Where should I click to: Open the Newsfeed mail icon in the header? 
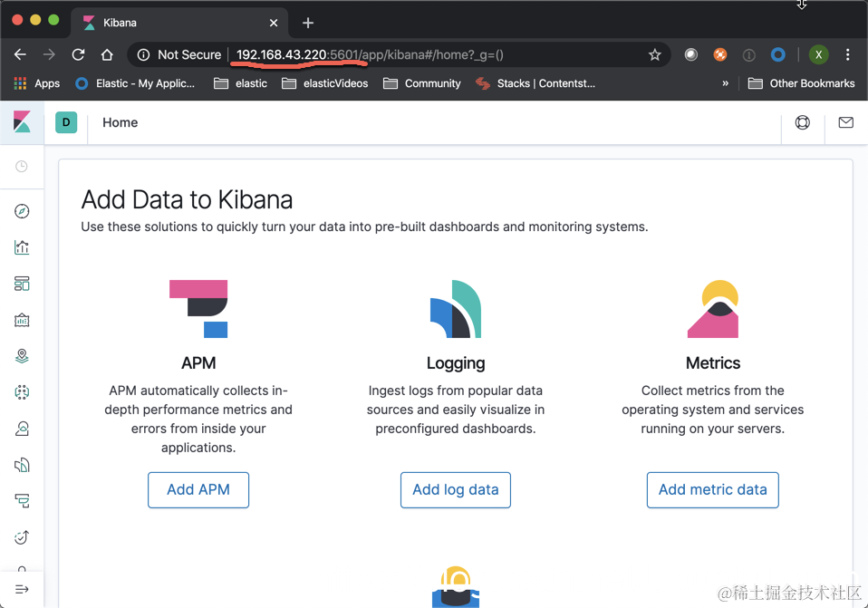(846, 122)
